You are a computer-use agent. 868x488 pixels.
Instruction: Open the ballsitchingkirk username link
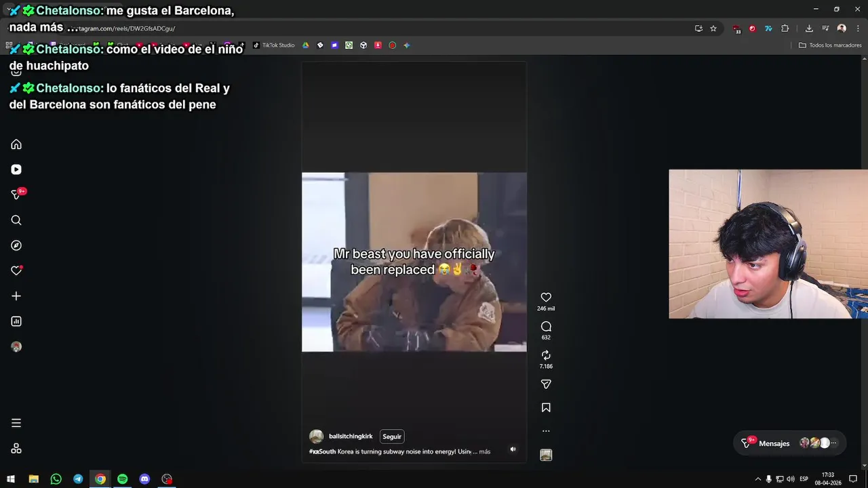351,436
